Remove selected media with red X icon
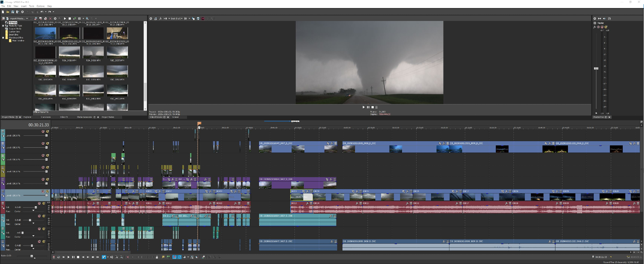This screenshot has width=644, height=264. coord(50,19)
